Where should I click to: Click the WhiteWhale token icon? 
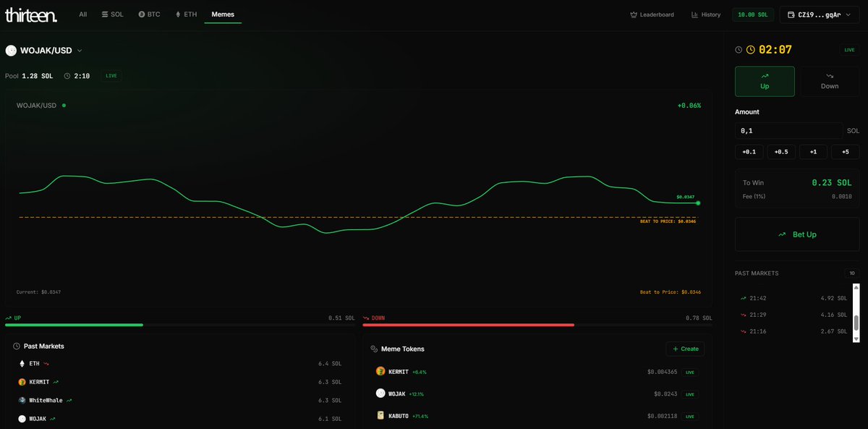22,400
